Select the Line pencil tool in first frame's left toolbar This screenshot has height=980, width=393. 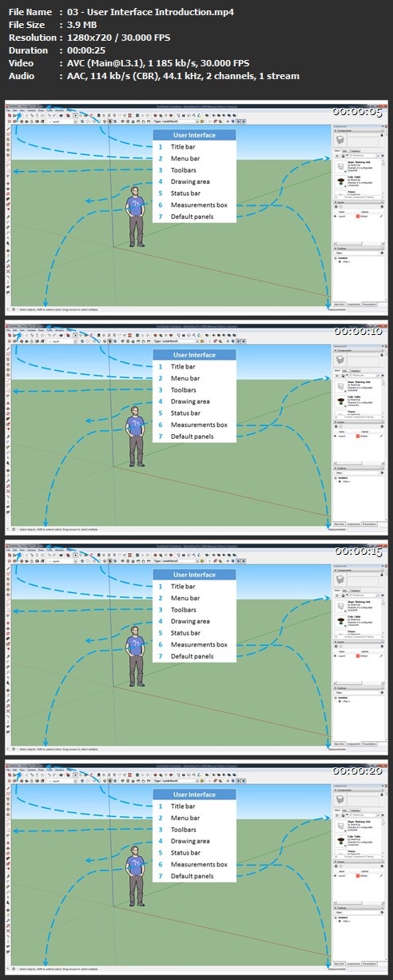tap(8, 129)
